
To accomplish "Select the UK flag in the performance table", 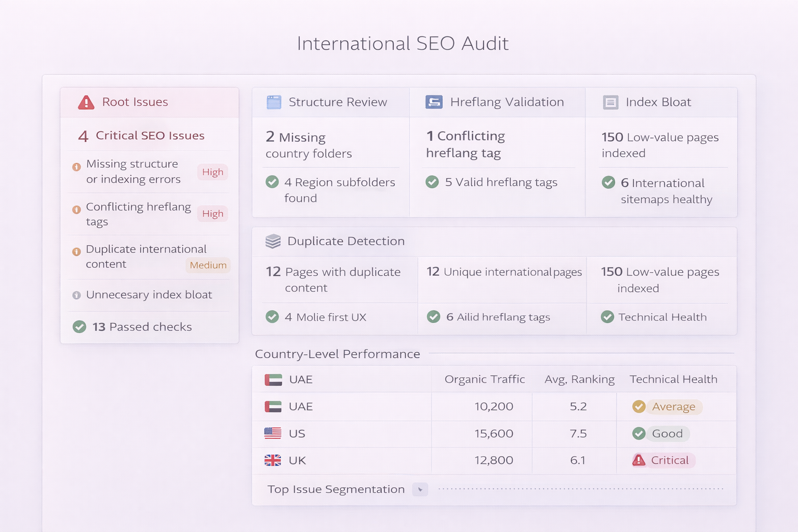I will (x=272, y=460).
